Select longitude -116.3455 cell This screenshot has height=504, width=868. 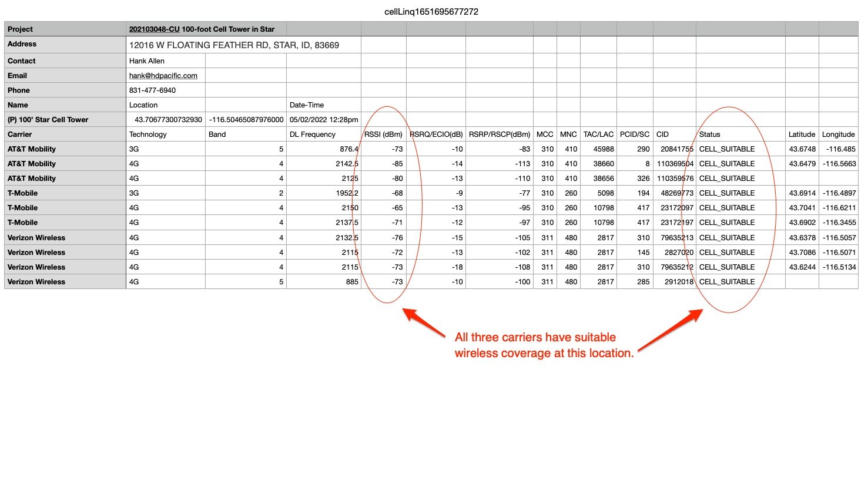839,222
